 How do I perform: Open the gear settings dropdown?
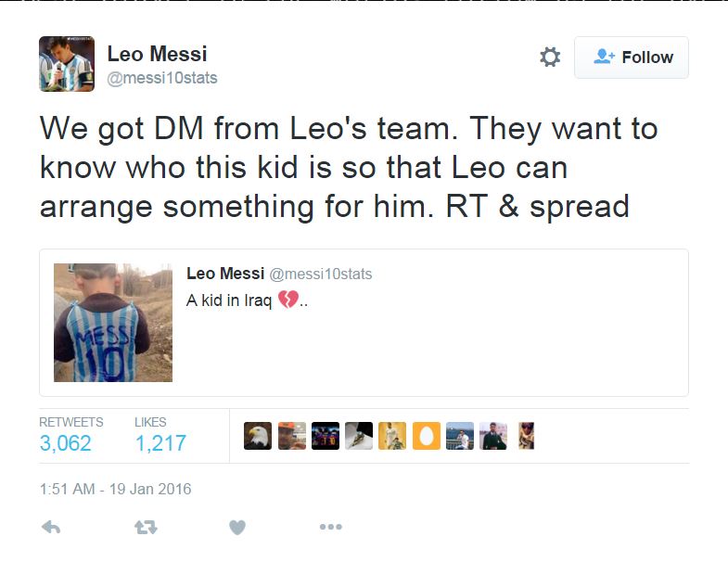(550, 57)
